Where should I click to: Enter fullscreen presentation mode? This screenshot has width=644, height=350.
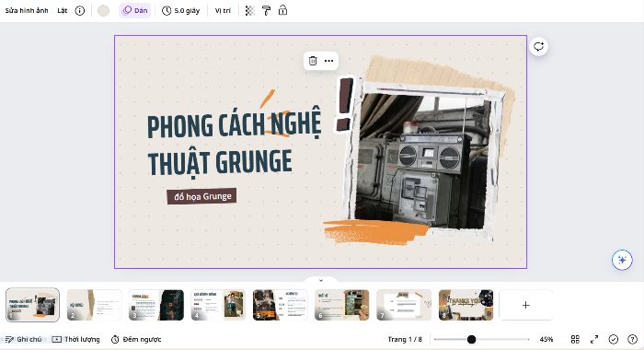[594, 339]
